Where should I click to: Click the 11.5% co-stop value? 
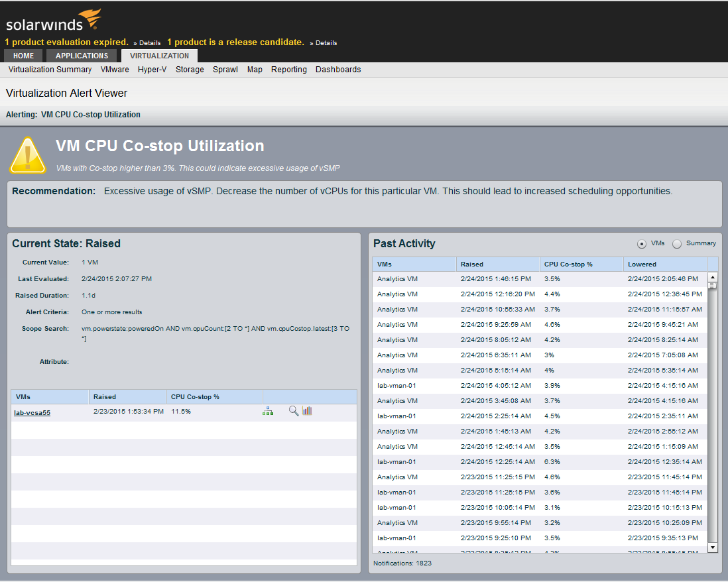coord(181,412)
